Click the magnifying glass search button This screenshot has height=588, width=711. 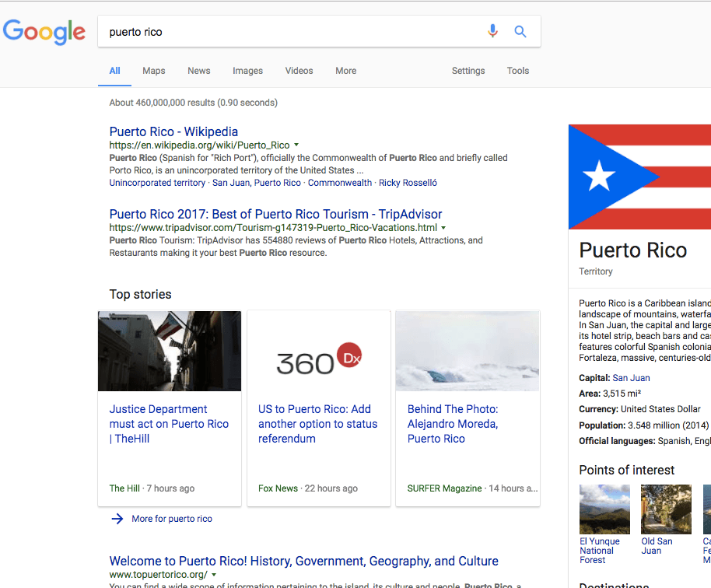pyautogui.click(x=520, y=31)
